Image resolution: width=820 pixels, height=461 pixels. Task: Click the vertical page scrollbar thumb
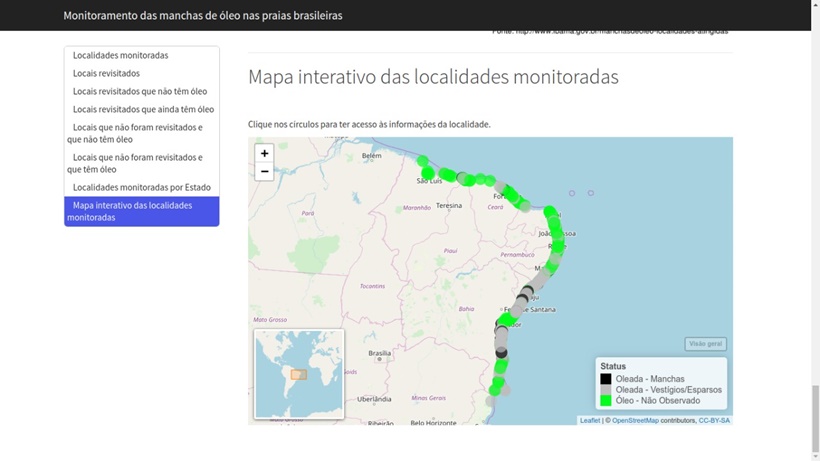pyautogui.click(x=815, y=421)
